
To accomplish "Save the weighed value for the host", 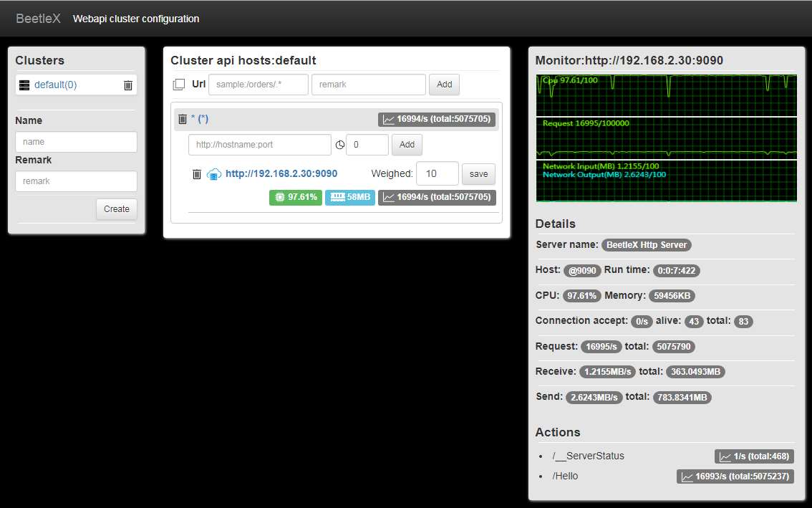I will point(478,174).
